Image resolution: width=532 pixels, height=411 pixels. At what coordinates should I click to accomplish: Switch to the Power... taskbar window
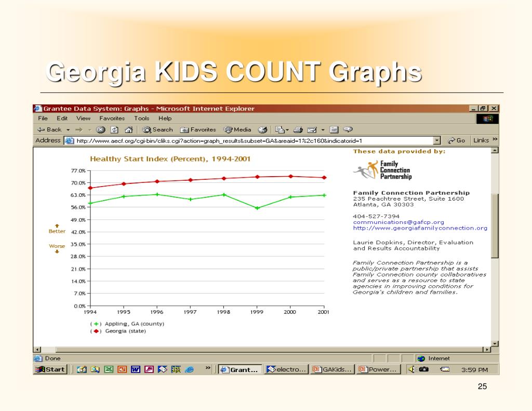pos(379,369)
